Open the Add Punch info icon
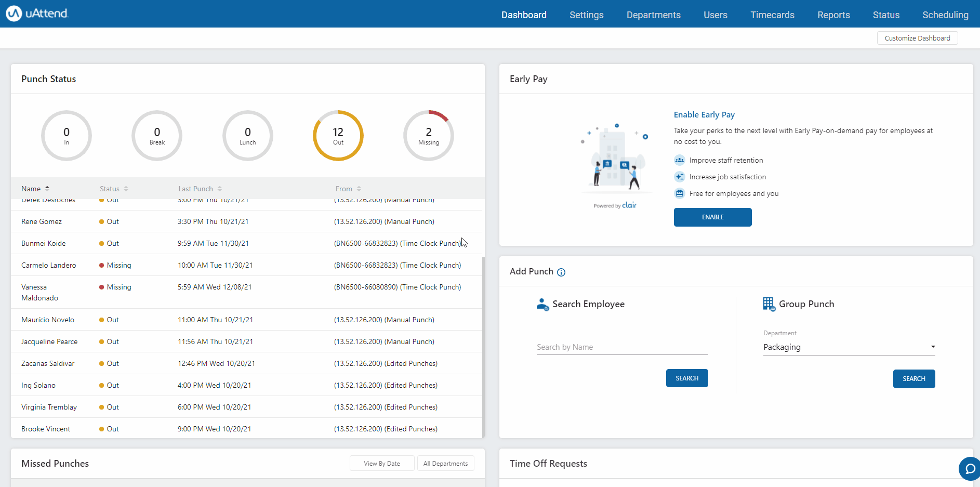The image size is (980, 487). click(561, 272)
